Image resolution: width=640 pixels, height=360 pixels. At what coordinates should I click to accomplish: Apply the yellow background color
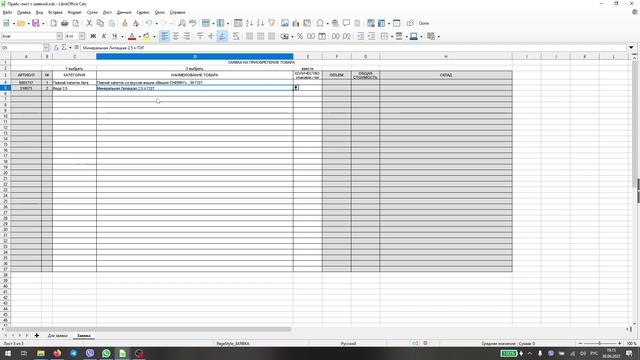(x=147, y=36)
